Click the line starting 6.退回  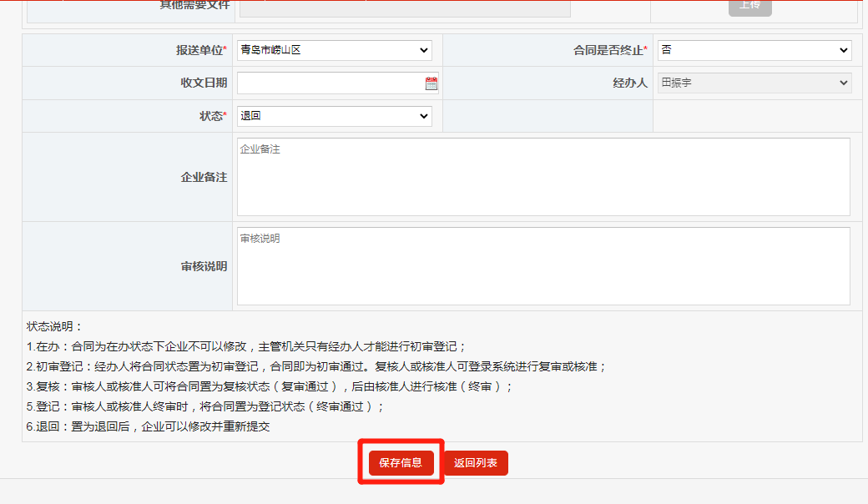[148, 426]
